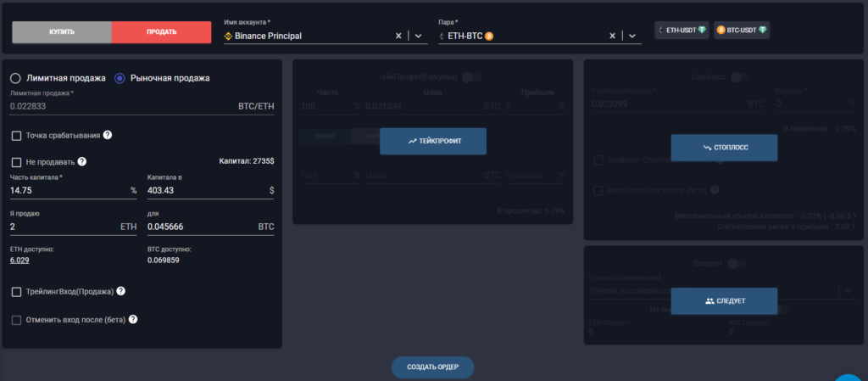Click the Binance logo in account field
868x381 pixels.
tap(228, 36)
